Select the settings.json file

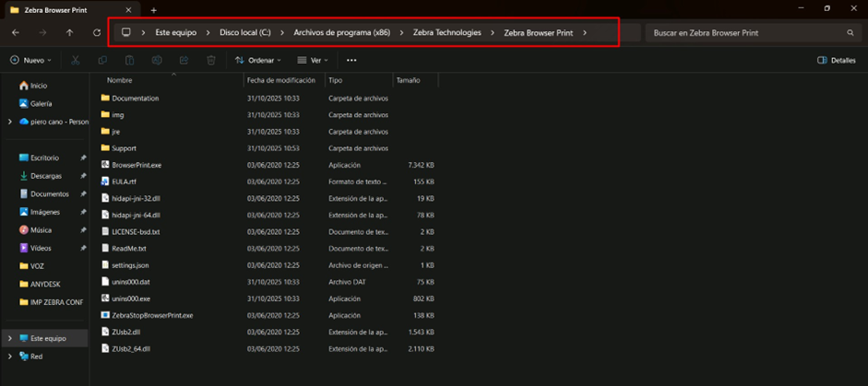pos(129,265)
